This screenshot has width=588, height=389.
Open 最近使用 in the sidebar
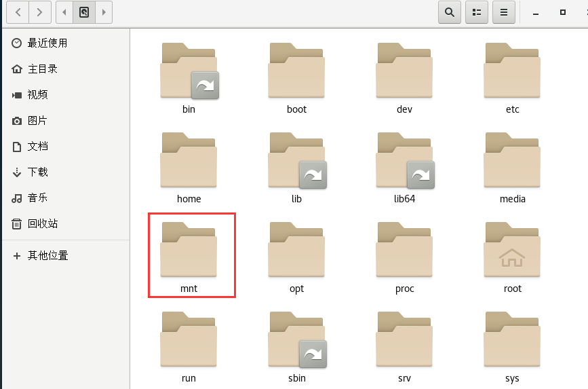[47, 43]
